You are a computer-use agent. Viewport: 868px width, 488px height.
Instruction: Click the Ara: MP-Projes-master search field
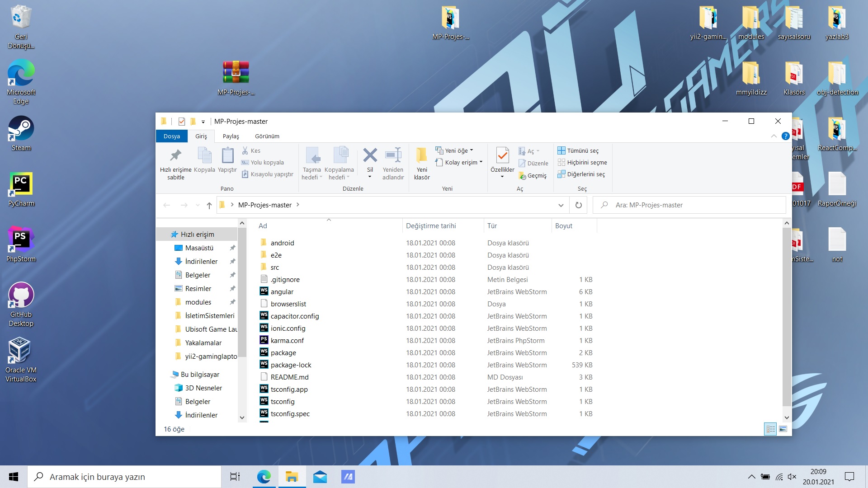[x=689, y=205]
